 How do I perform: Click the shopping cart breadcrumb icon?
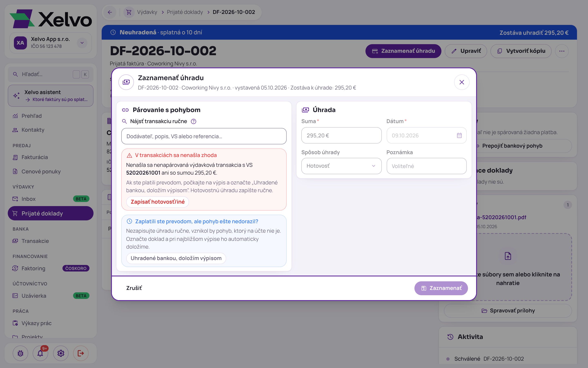tap(129, 12)
